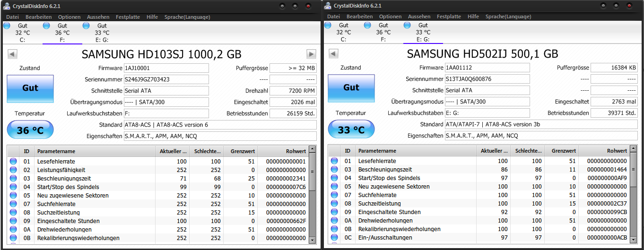Click raw value 00000000662F
Image resolution: width=644 pixels, height=250 pixels.
pyautogui.click(x=286, y=221)
